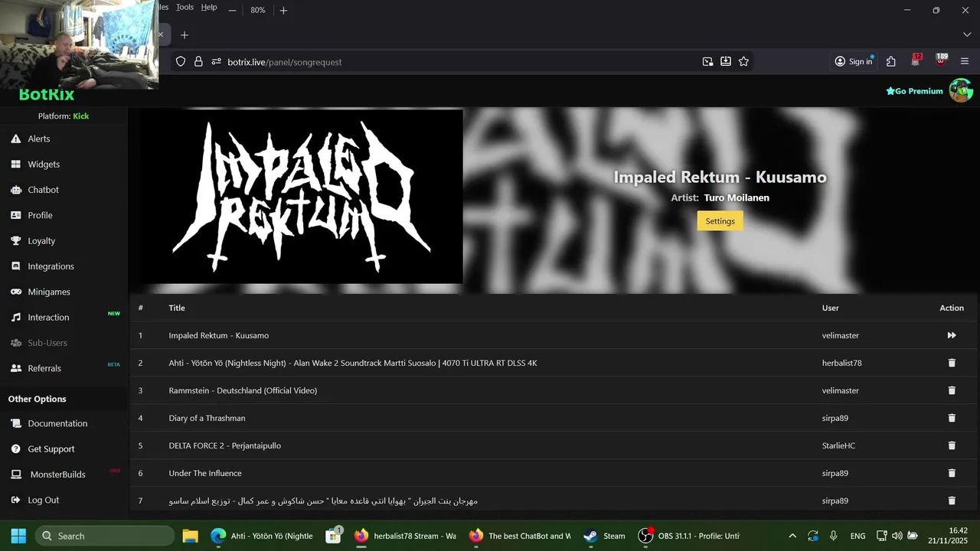Zoom in with plus next to 80%
The width and height of the screenshot is (980, 551).
tap(283, 10)
